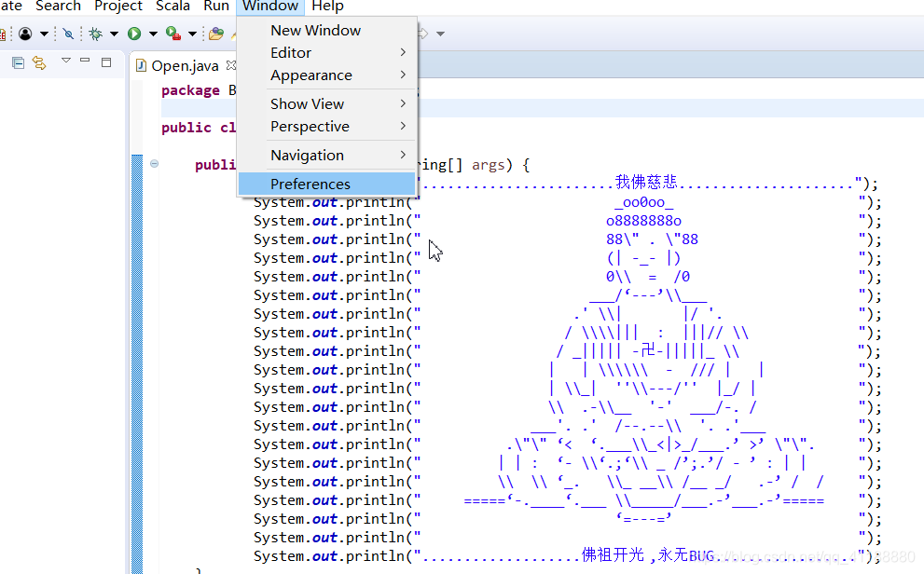Toggle Link with Editor arrows icon
The width and height of the screenshot is (924, 574).
coord(39,62)
